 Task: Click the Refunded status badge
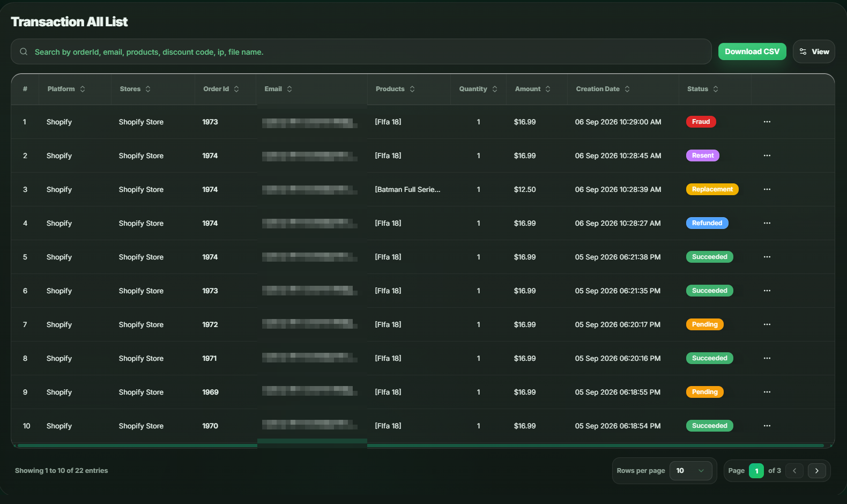[707, 223]
